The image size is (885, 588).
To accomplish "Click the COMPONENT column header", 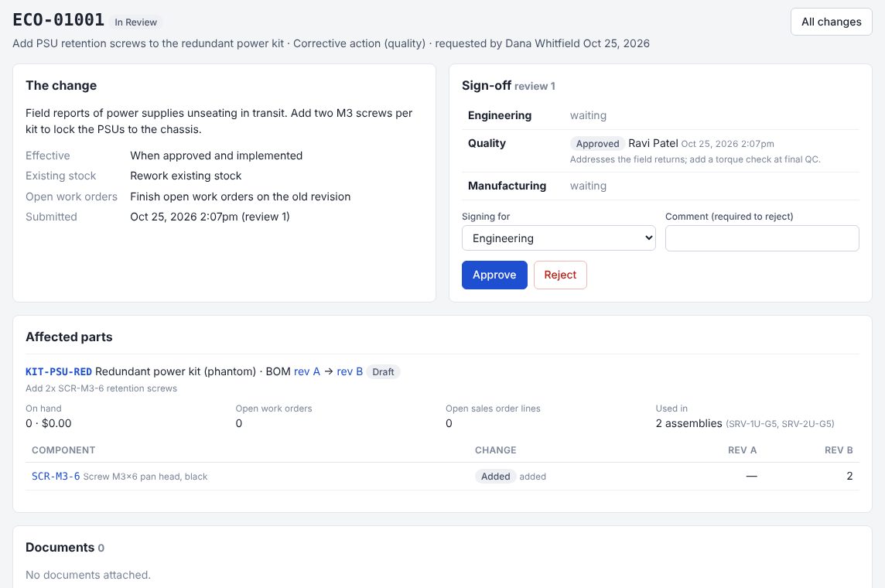I will (x=63, y=450).
